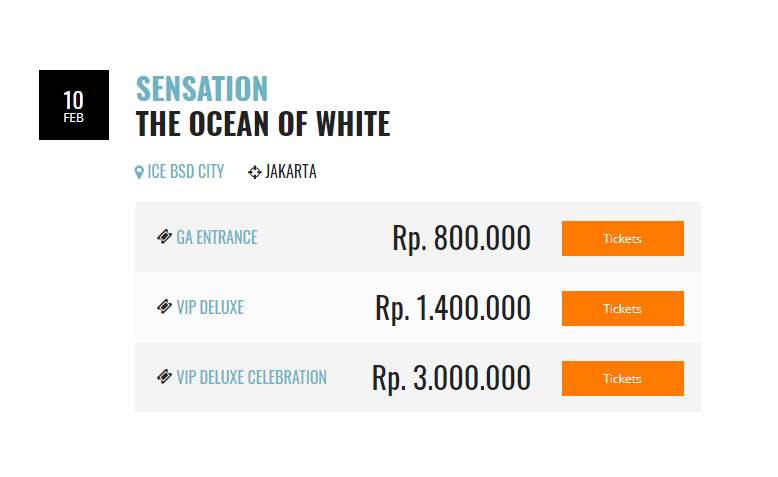Image resolution: width=778 pixels, height=477 pixels.
Task: Buy tickets for VIP DELUXE CELEBRATION
Action: click(622, 378)
